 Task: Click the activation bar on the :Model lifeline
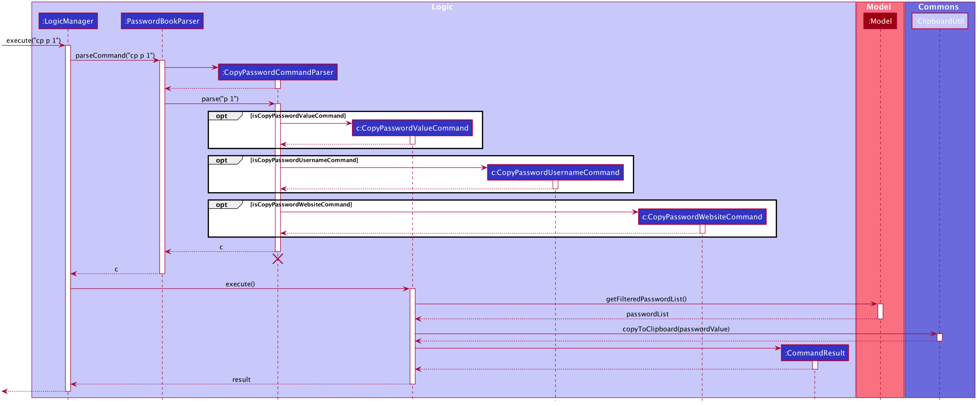pos(880,311)
